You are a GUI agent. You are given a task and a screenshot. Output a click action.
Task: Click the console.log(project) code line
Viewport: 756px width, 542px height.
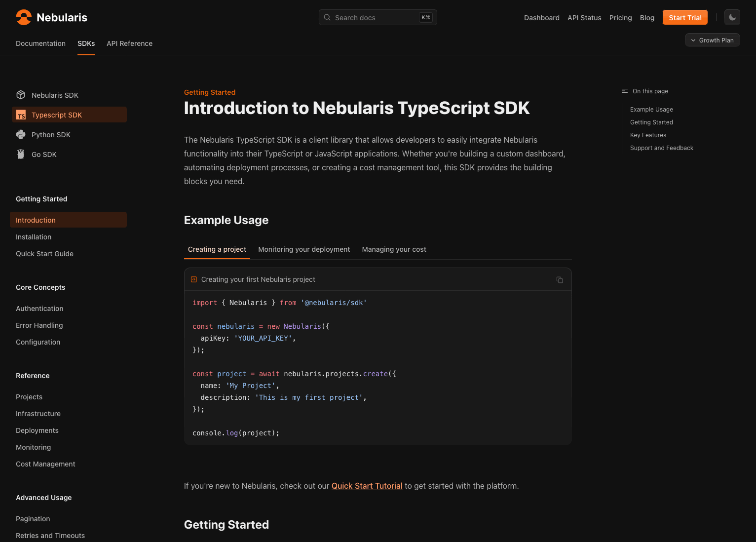236,433
